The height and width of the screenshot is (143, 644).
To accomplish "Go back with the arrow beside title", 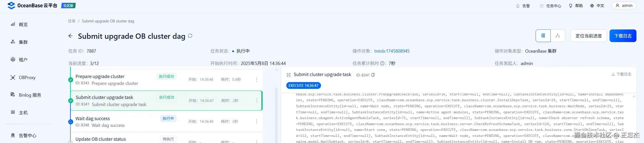I will [x=70, y=36].
